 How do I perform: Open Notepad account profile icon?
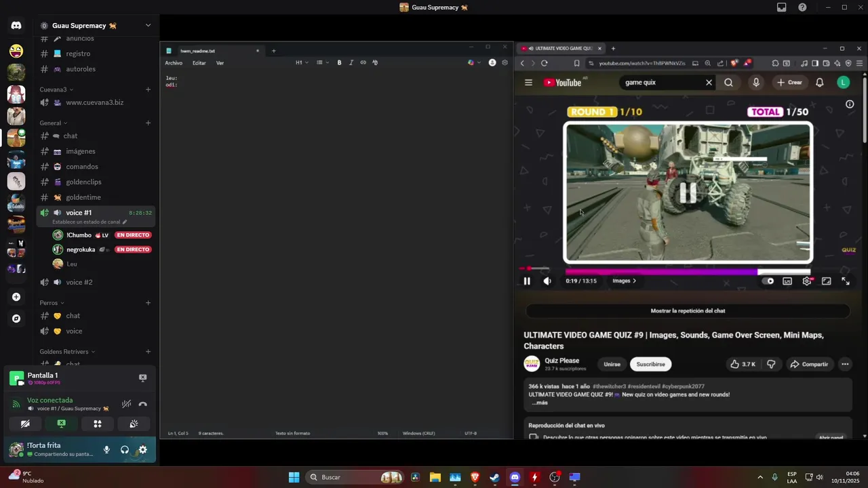coord(492,62)
